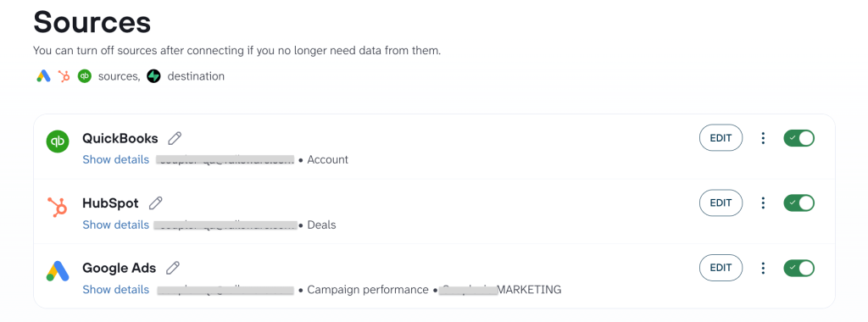This screenshot has width=868, height=322.
Task: Edit the Google Ads source
Action: click(721, 268)
